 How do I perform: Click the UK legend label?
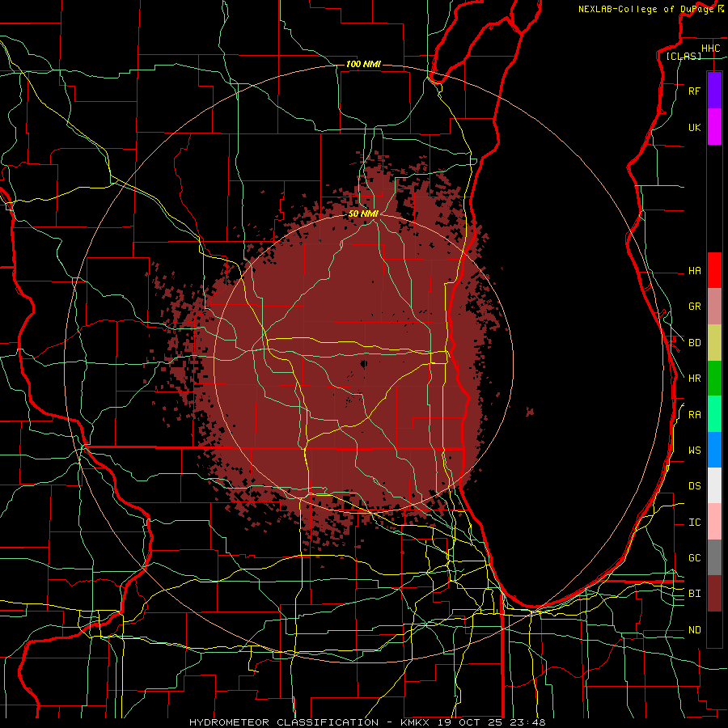[694, 128]
